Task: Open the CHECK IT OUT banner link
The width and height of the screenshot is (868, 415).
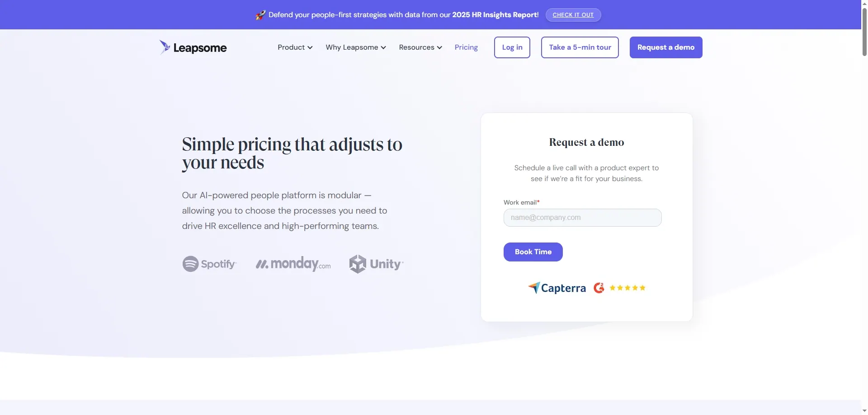Action: (x=573, y=15)
